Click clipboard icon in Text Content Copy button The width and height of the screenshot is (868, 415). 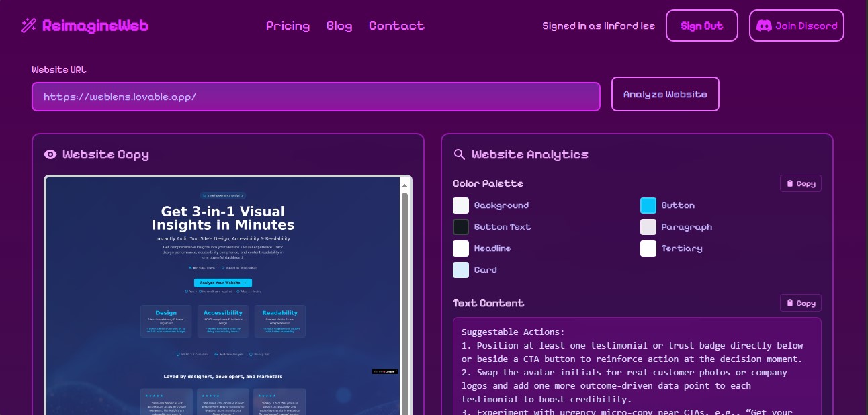790,303
